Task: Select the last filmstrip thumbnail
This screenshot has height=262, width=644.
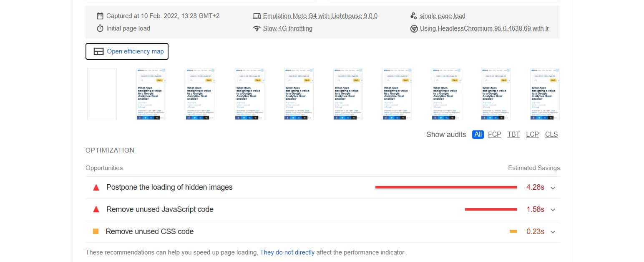Action: 545,94
